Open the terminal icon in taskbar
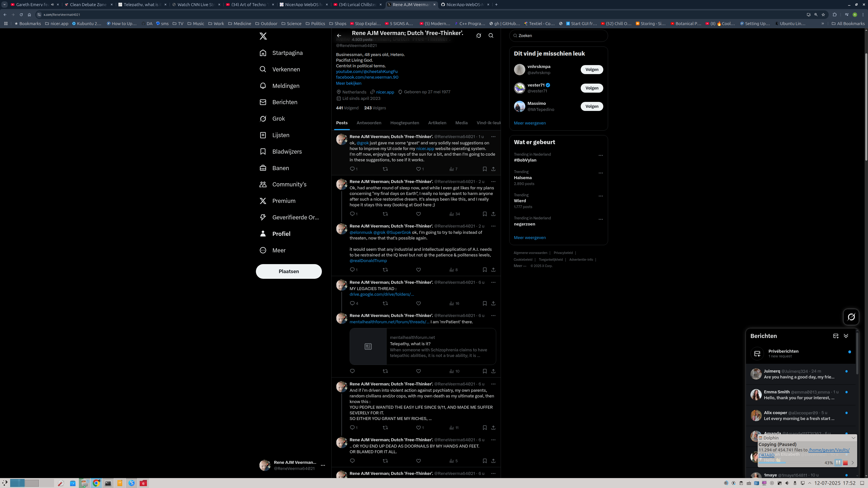This screenshot has width=868, height=488. 108,483
